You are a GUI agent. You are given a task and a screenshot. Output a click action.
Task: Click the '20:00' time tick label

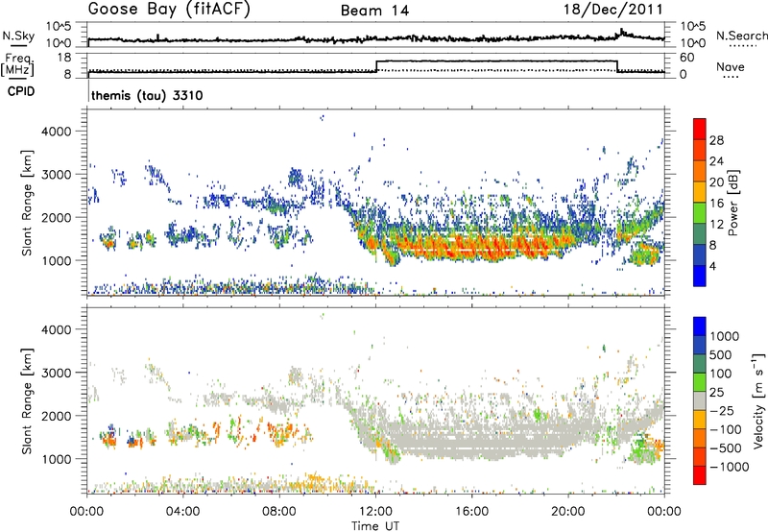(568, 512)
